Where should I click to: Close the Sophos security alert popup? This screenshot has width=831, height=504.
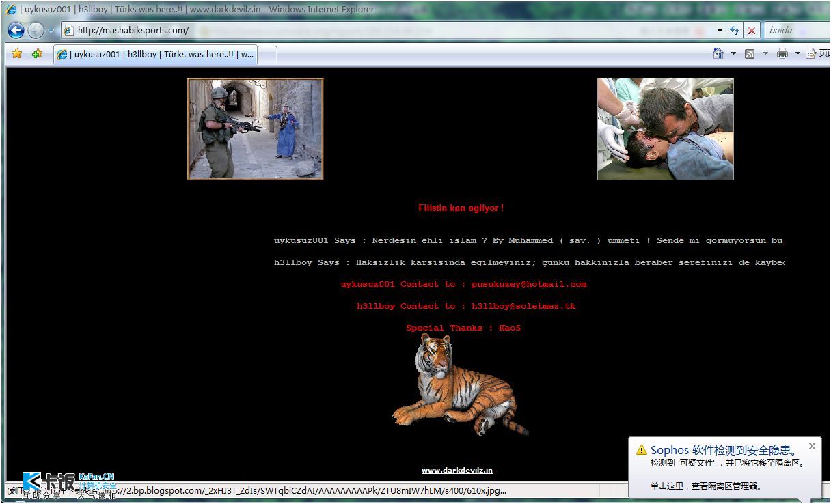[x=812, y=446]
